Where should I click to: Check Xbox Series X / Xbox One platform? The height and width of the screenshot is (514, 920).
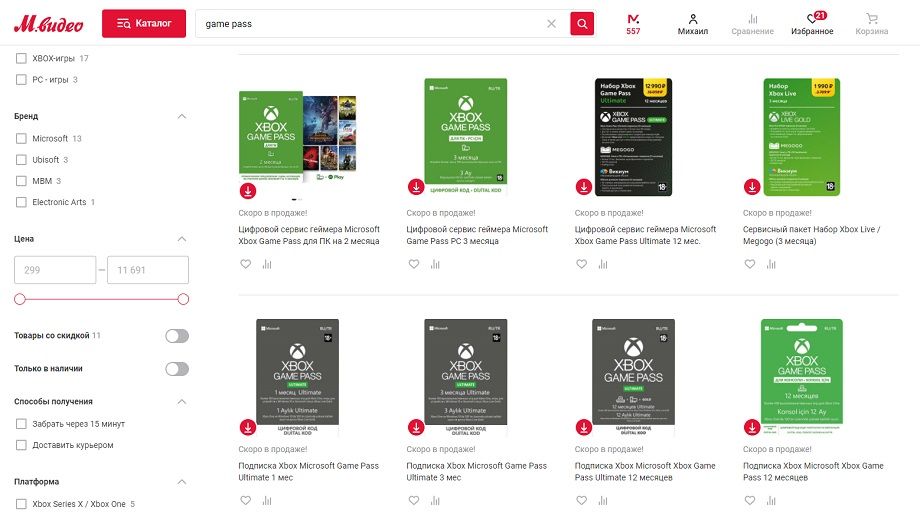point(21,503)
